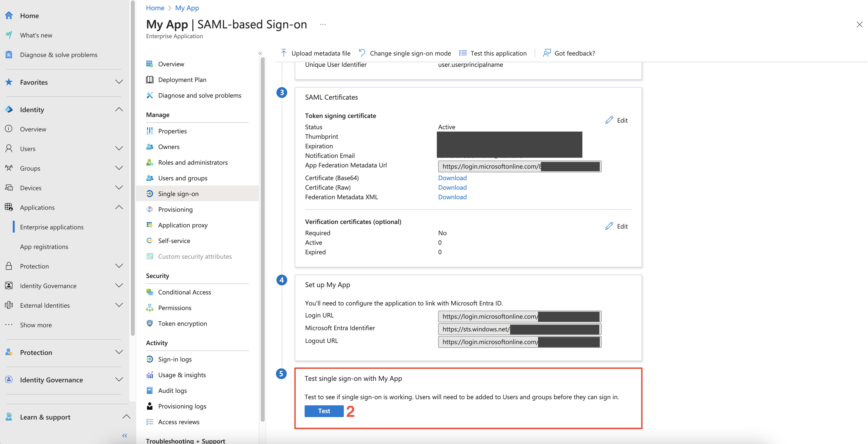The height and width of the screenshot is (444, 868).
Task: Collapse the resource menu double-chevron
Action: (260, 53)
